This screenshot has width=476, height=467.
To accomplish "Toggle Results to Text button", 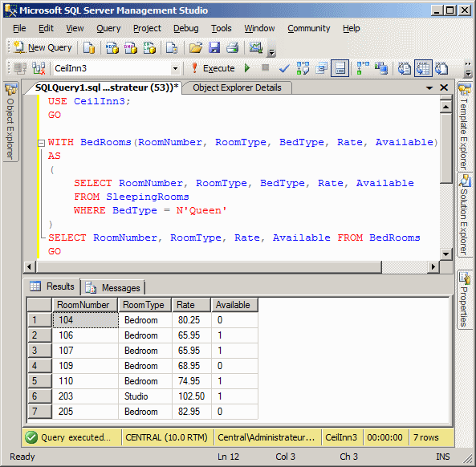I will tap(405, 68).
